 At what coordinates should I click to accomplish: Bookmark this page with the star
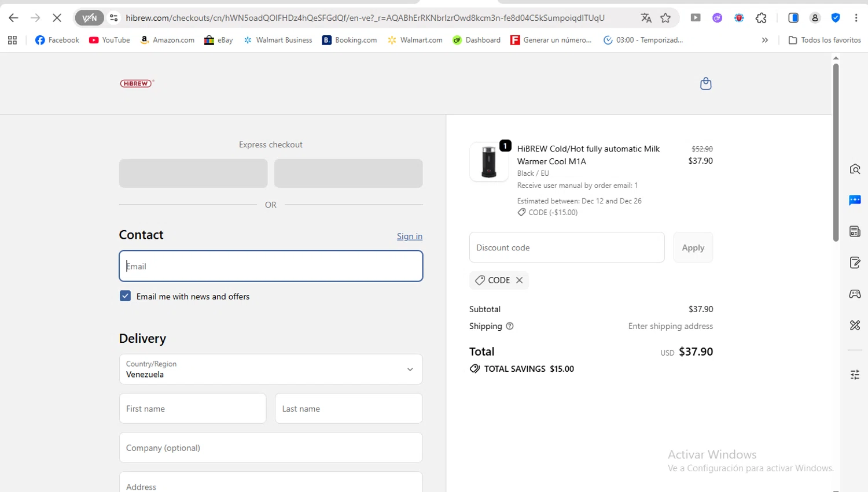click(665, 18)
